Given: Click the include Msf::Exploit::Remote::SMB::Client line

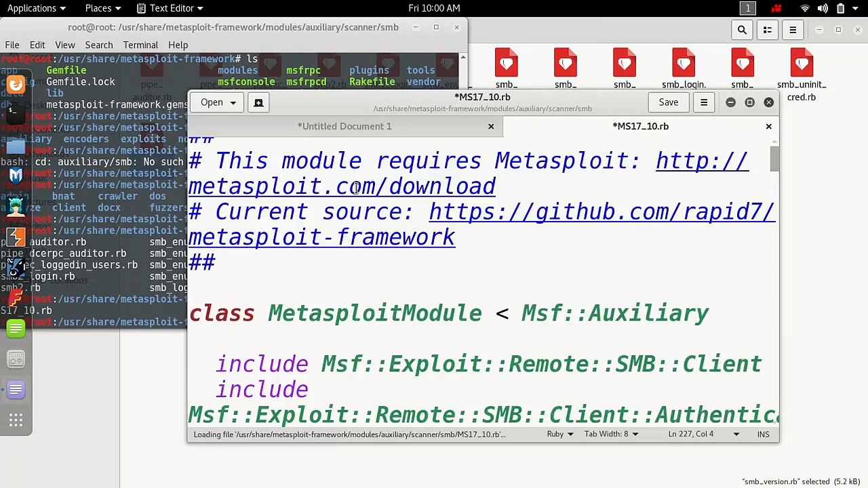Looking at the screenshot, I should (489, 364).
